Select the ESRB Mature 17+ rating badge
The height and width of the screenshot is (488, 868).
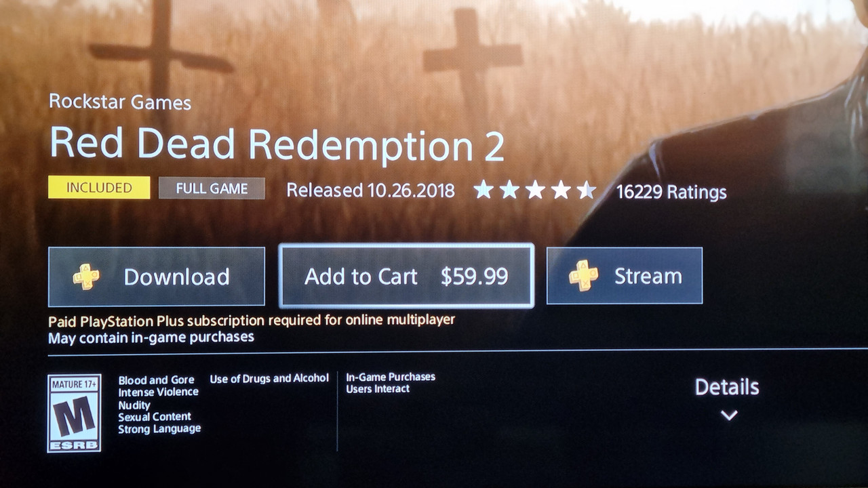74,413
